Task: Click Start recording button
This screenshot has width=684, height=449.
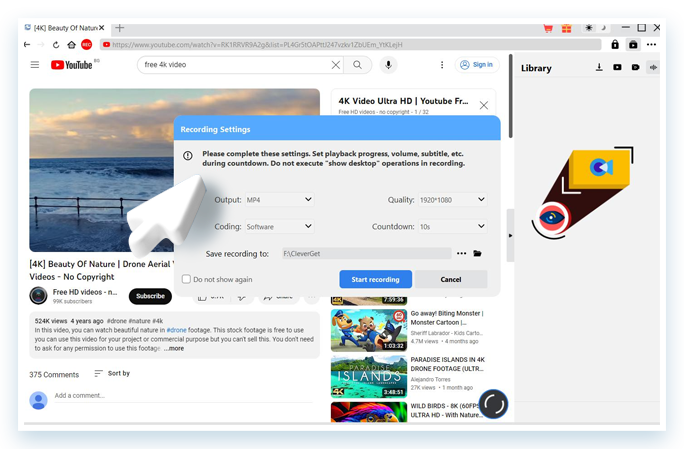Action: [x=376, y=279]
